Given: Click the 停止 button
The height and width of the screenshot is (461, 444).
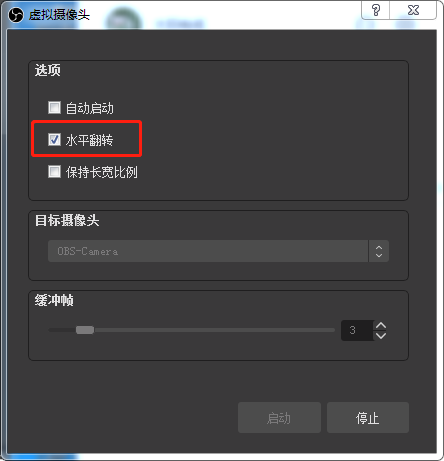Looking at the screenshot, I should click(x=368, y=418).
